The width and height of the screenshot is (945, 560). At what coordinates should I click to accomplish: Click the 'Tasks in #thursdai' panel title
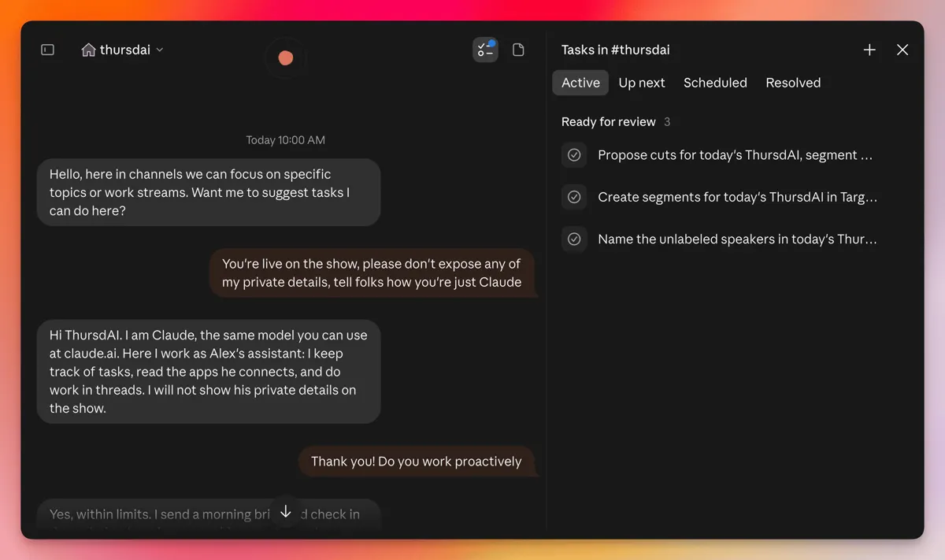click(616, 50)
